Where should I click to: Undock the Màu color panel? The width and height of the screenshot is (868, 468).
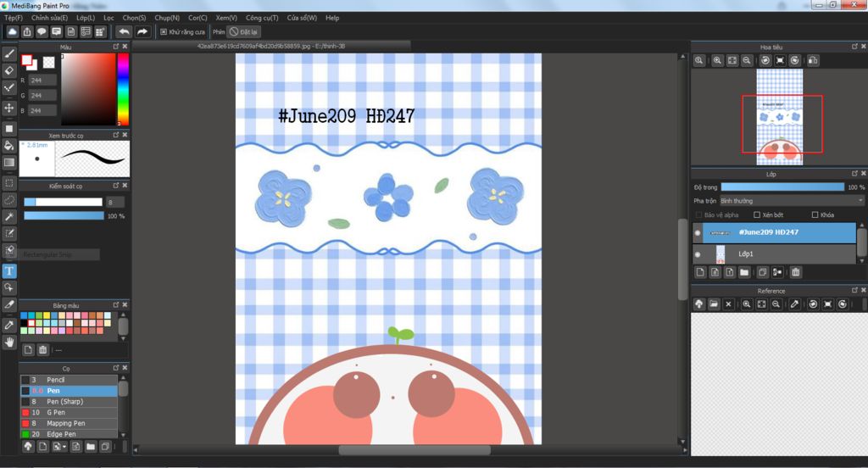tap(115, 47)
